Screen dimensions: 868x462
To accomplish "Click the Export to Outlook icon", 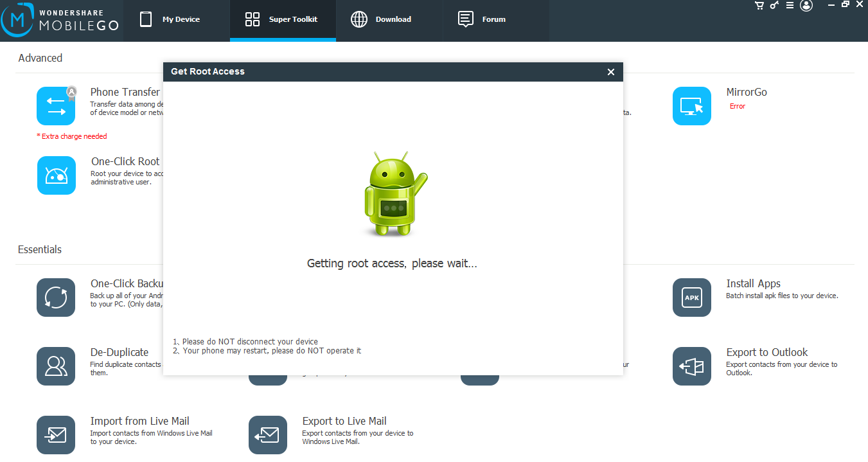I will point(692,366).
